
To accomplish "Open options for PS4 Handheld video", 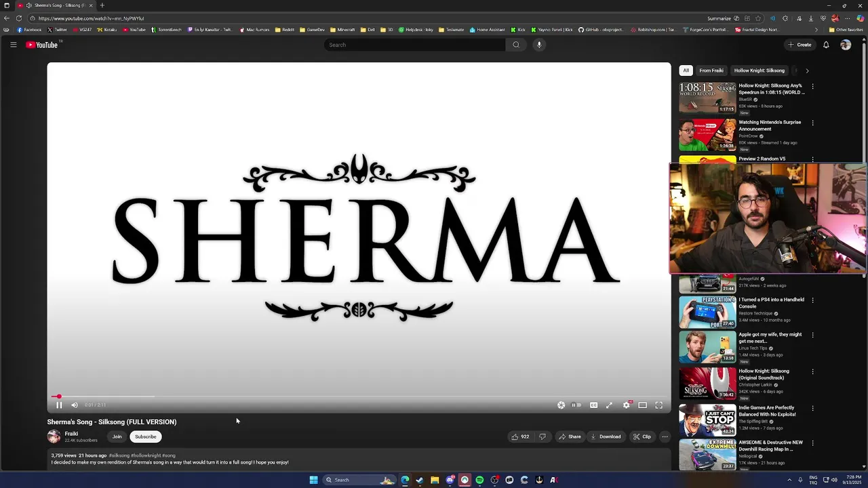I will coord(812,300).
